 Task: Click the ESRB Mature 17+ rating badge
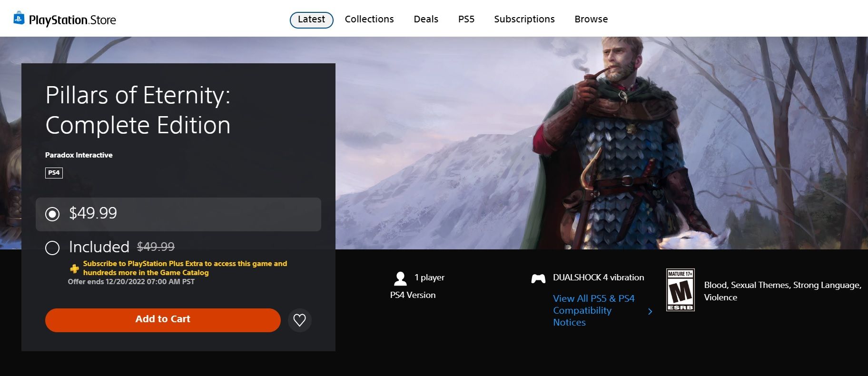pos(680,290)
